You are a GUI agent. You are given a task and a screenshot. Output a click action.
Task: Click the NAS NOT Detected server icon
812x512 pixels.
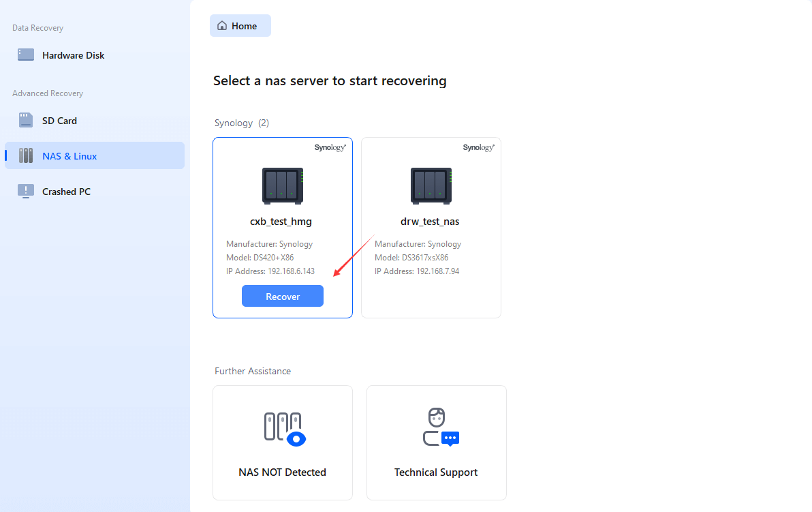[282, 427]
